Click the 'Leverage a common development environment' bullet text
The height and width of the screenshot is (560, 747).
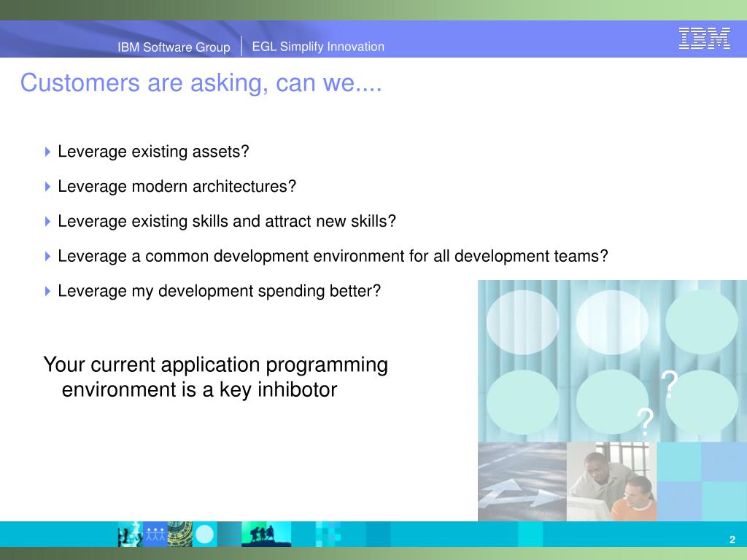pyautogui.click(x=333, y=256)
